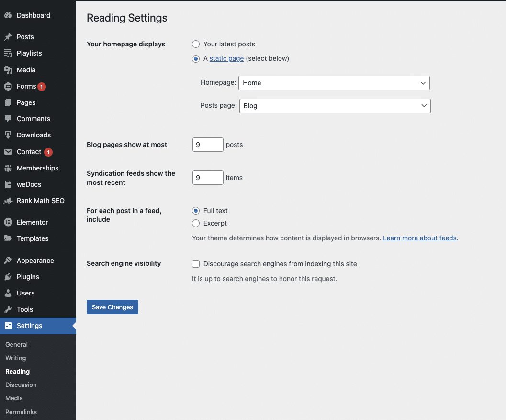Screen dimensions: 506x420
Task: Click the Pages sidebar icon
Action: click(x=8, y=102)
